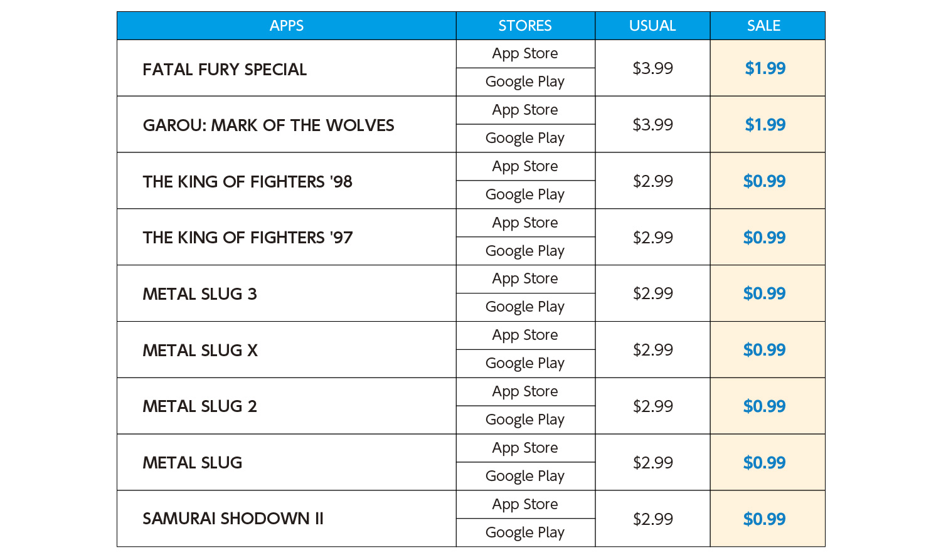Open THE KING OF FIGHTERS '97 entry
The height and width of the screenshot is (560, 941).
pyautogui.click(x=247, y=238)
